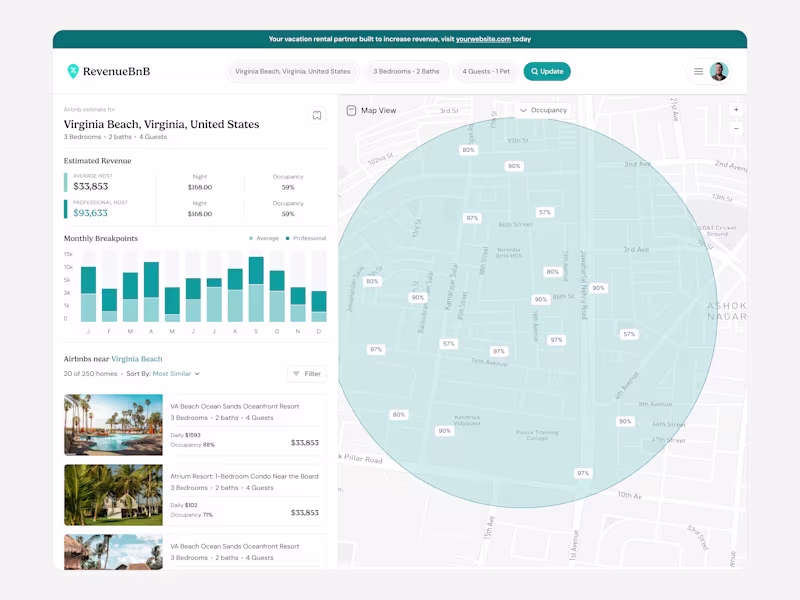Open the hamburger menu icon
The width and height of the screenshot is (800, 600).
click(698, 71)
